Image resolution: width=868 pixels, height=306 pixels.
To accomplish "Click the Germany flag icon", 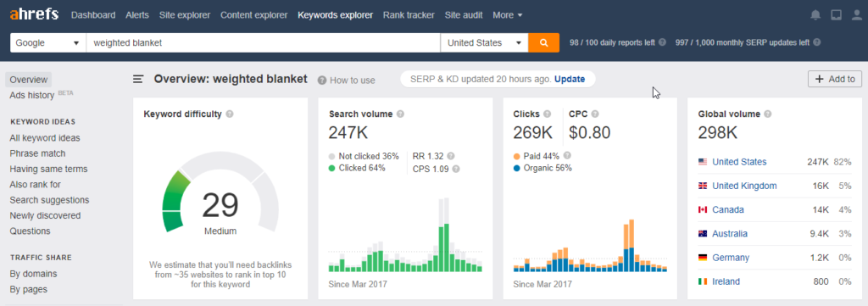I will [x=703, y=258].
